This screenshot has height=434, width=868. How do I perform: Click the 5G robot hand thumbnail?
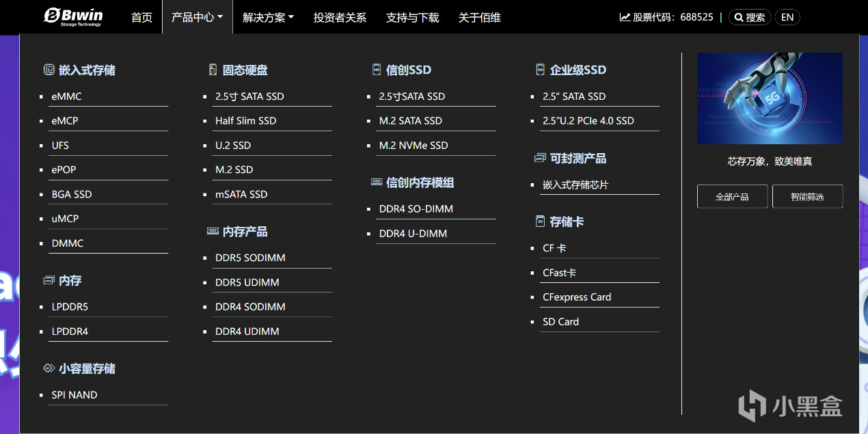770,98
